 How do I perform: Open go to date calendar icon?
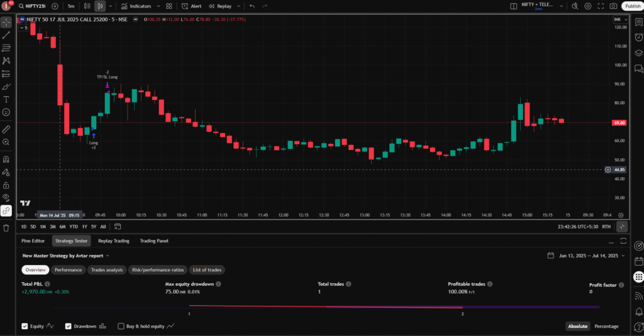point(118,227)
